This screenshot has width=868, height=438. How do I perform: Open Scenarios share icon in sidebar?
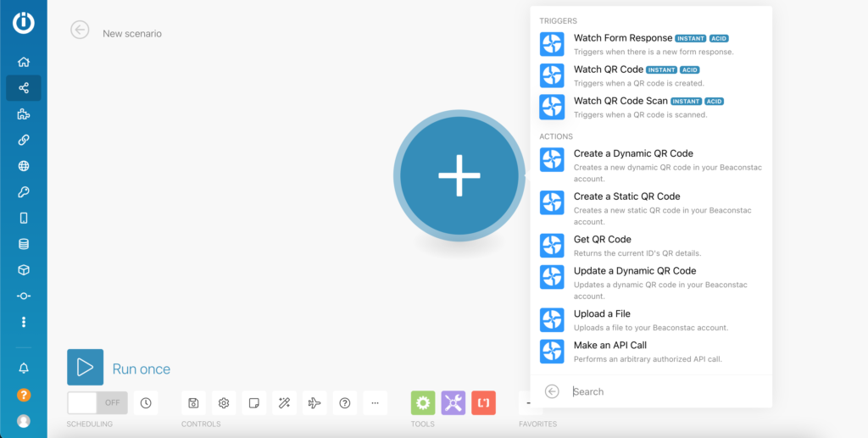[24, 88]
